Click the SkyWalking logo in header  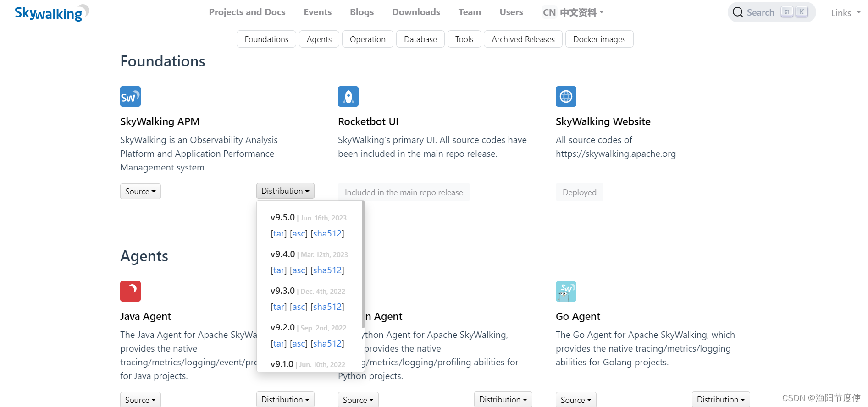click(52, 13)
